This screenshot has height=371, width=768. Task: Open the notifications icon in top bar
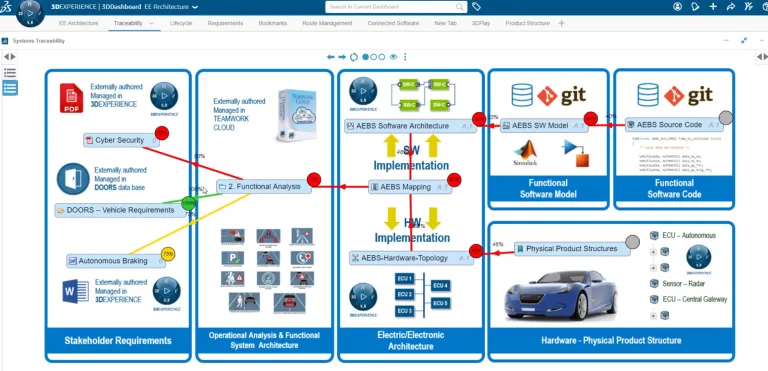pos(695,6)
